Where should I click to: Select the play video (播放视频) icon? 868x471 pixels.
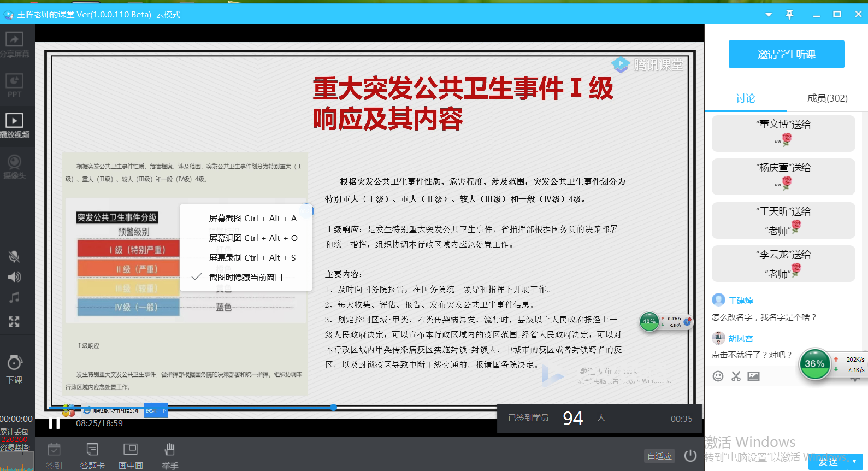[x=14, y=121]
